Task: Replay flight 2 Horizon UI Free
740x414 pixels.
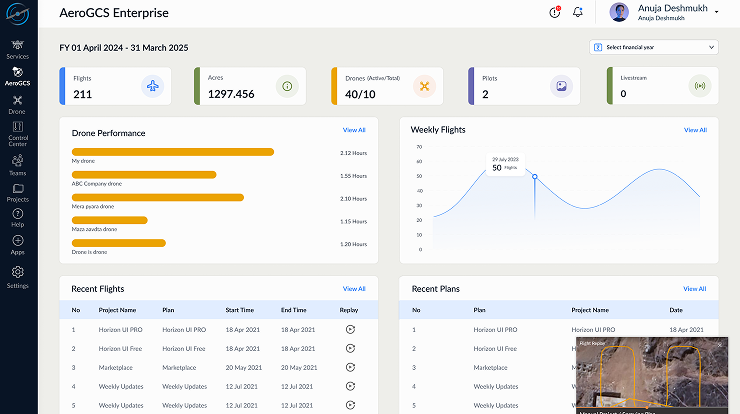Action: [350, 348]
